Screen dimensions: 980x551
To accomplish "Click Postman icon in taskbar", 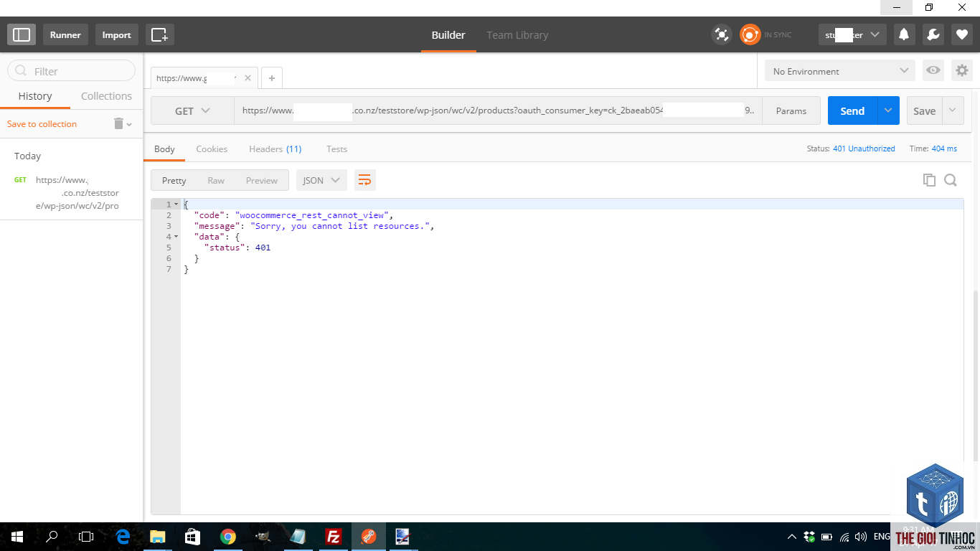I will [368, 536].
